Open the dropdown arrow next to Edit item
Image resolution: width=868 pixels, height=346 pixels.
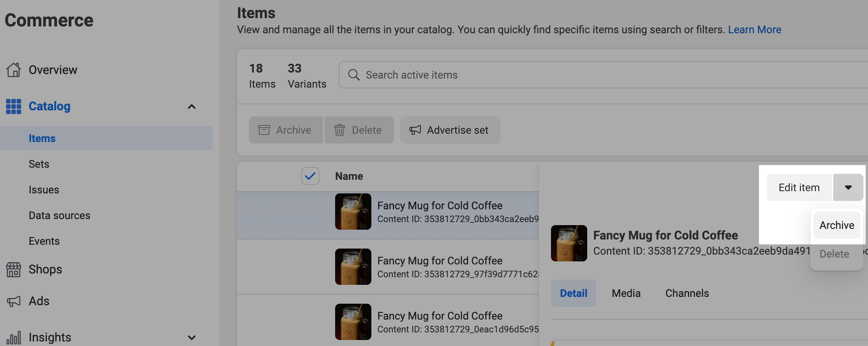(848, 187)
